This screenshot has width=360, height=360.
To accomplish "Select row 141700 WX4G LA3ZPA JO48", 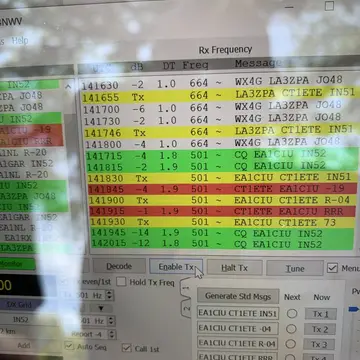I will (x=218, y=107).
